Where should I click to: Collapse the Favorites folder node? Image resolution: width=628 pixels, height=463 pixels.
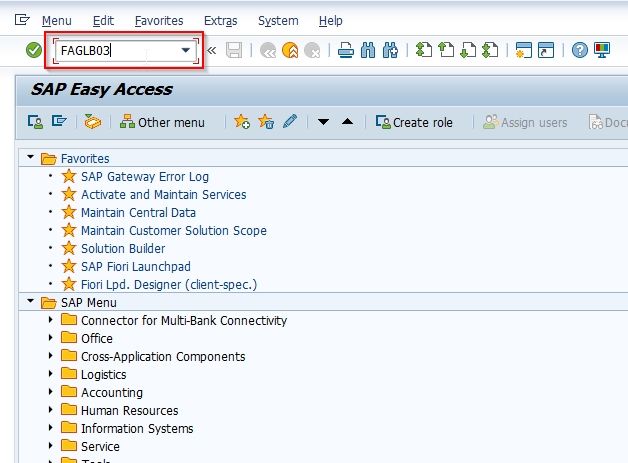(30, 157)
